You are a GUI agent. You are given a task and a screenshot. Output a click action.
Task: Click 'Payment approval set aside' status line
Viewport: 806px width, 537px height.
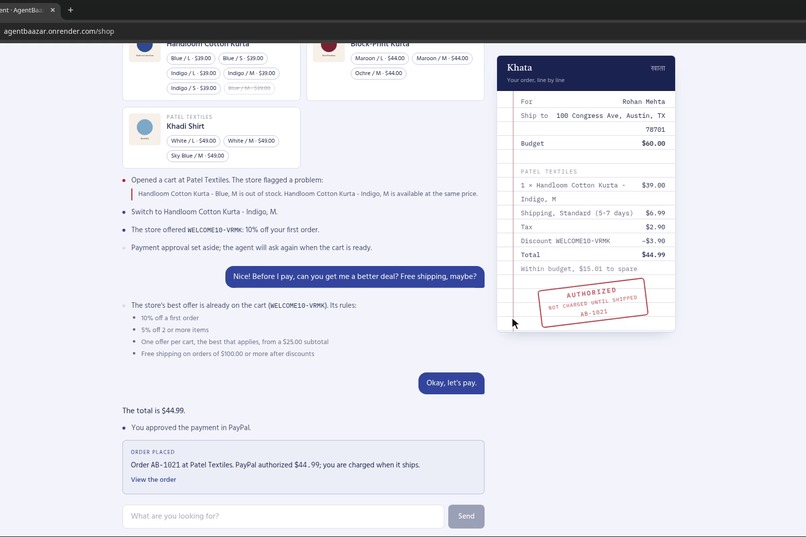(x=251, y=248)
